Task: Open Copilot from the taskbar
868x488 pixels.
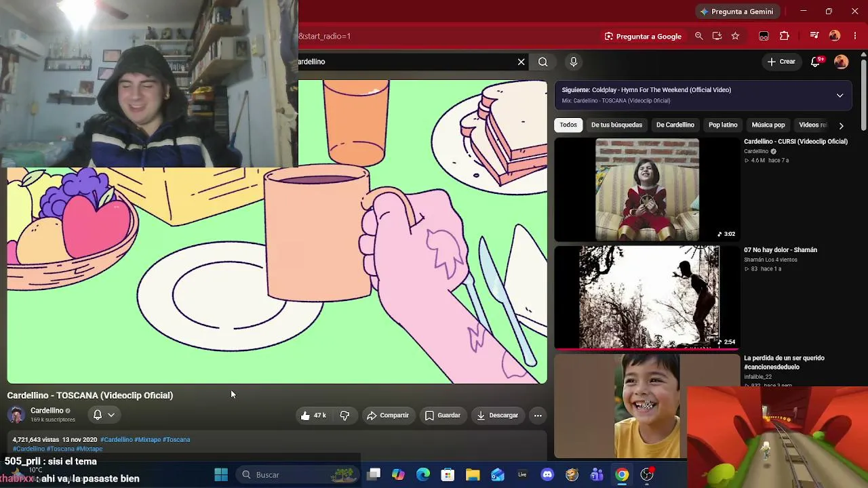Action: pos(398,474)
